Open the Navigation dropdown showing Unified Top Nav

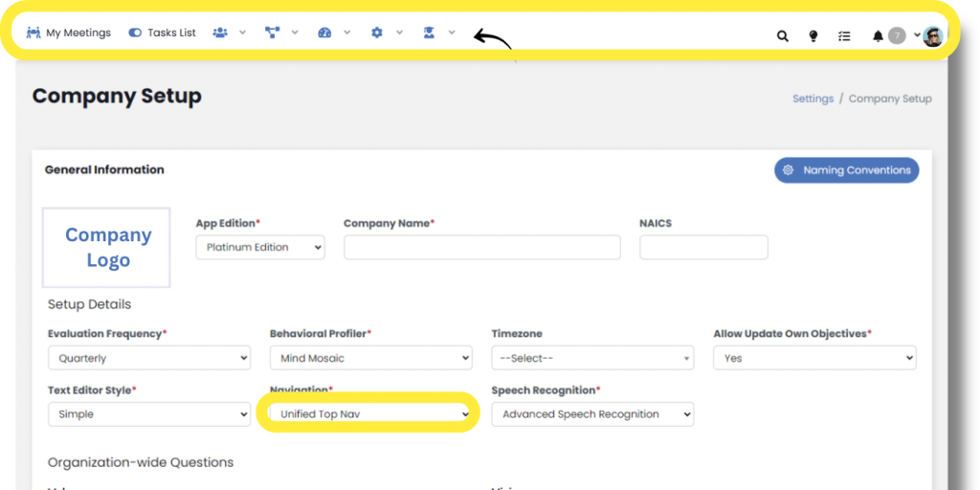[369, 413]
